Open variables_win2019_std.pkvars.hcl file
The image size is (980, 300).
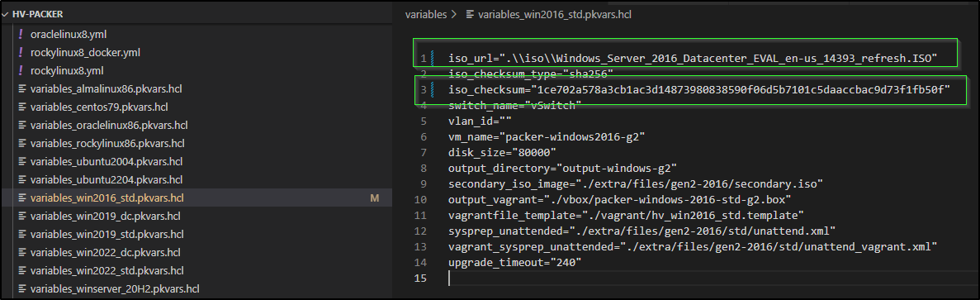107,235
